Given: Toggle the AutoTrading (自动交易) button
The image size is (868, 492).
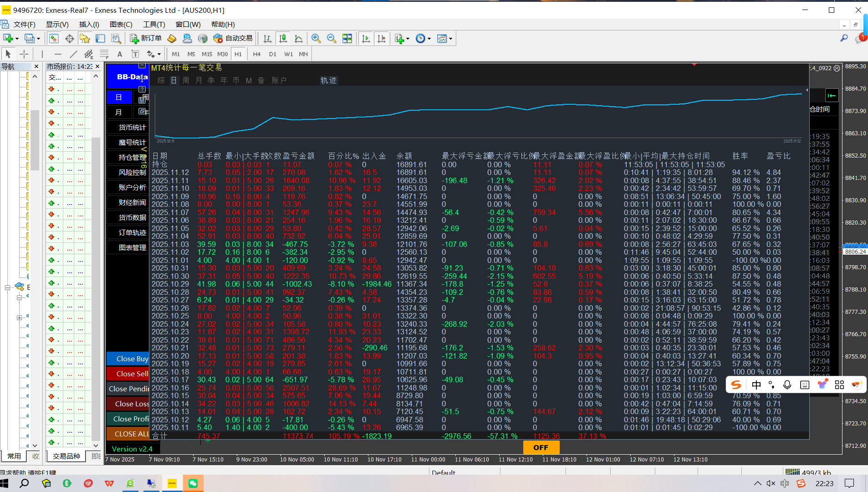Looking at the screenshot, I should 233,39.
